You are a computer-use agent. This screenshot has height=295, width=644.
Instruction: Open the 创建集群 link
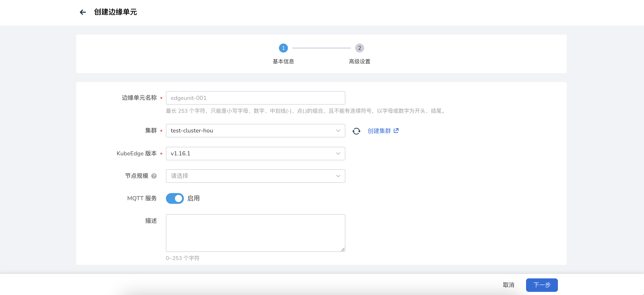pos(379,131)
